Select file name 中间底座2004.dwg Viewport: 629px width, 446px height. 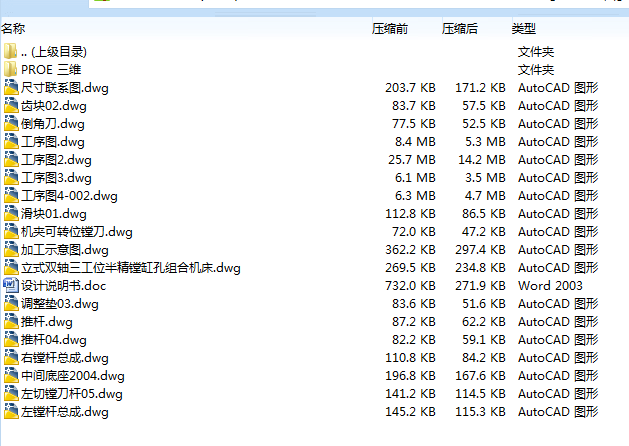(73, 376)
